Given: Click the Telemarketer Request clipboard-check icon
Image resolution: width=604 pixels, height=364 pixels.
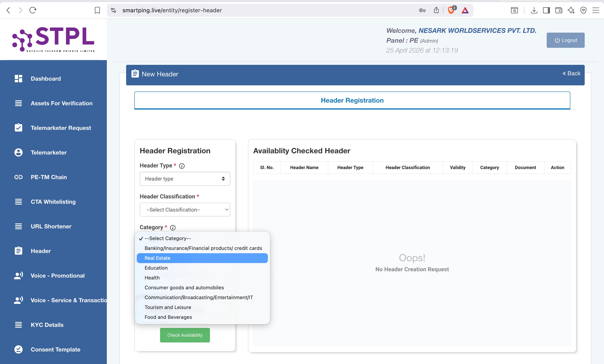Looking at the screenshot, I should pos(18,128).
